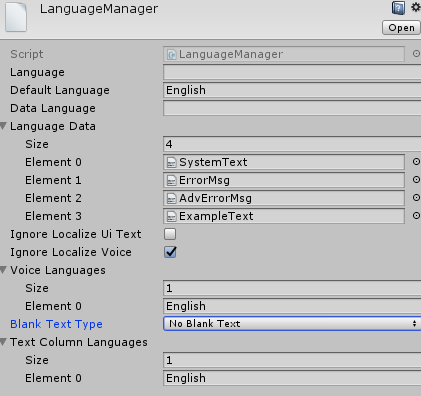Click the LanguageManager script asset icon

coord(171,54)
